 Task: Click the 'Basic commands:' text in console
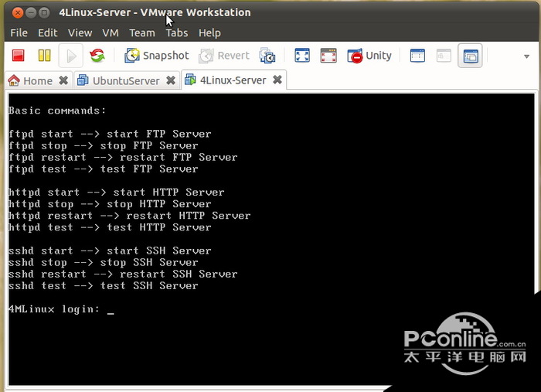(x=57, y=111)
